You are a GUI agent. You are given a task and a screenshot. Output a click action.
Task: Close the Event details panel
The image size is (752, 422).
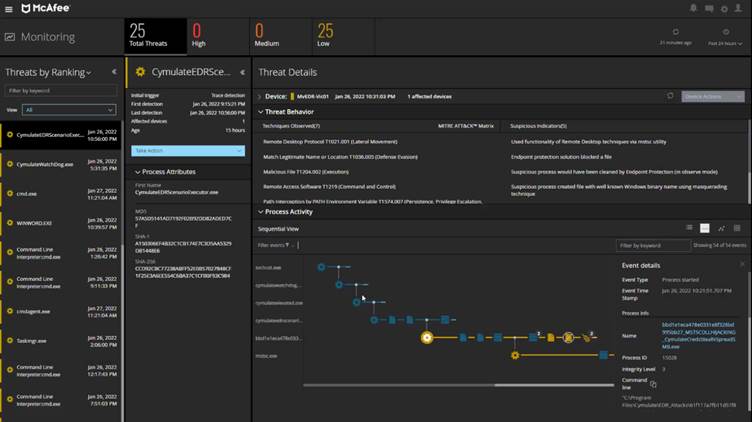742,264
